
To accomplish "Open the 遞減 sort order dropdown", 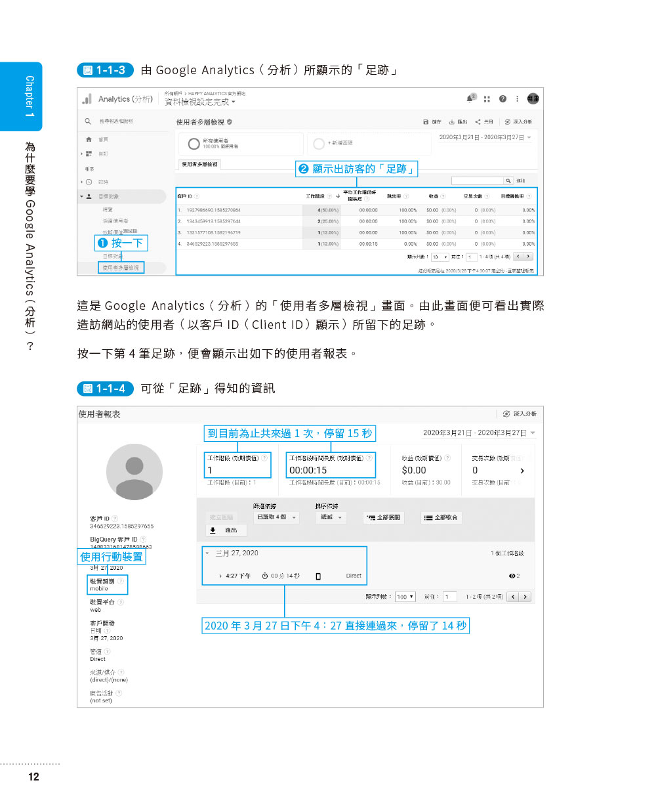I will (331, 517).
